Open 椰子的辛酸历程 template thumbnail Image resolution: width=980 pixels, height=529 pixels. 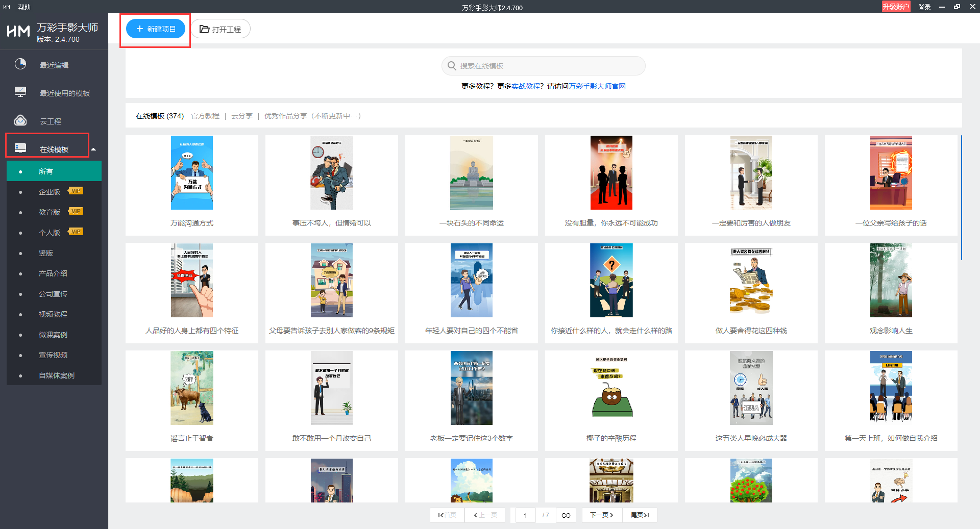point(611,388)
